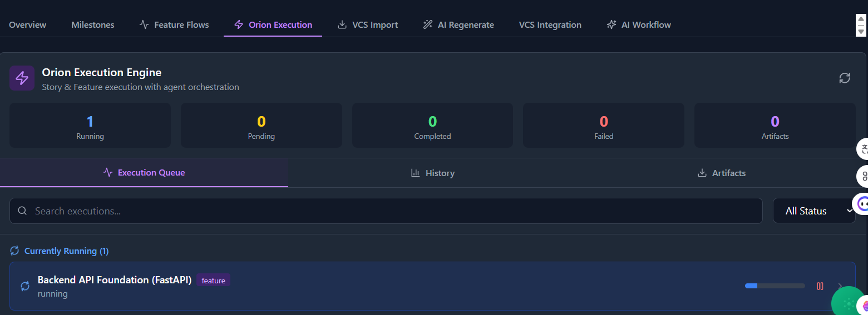Click the scrollbar up arrow
The width and height of the screenshot is (868, 315).
tap(861, 19)
